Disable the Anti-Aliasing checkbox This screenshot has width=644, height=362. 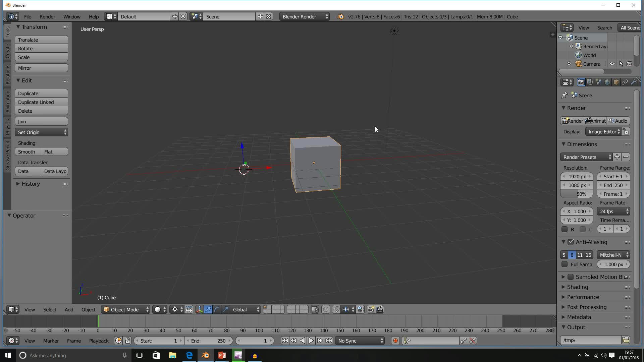571,242
